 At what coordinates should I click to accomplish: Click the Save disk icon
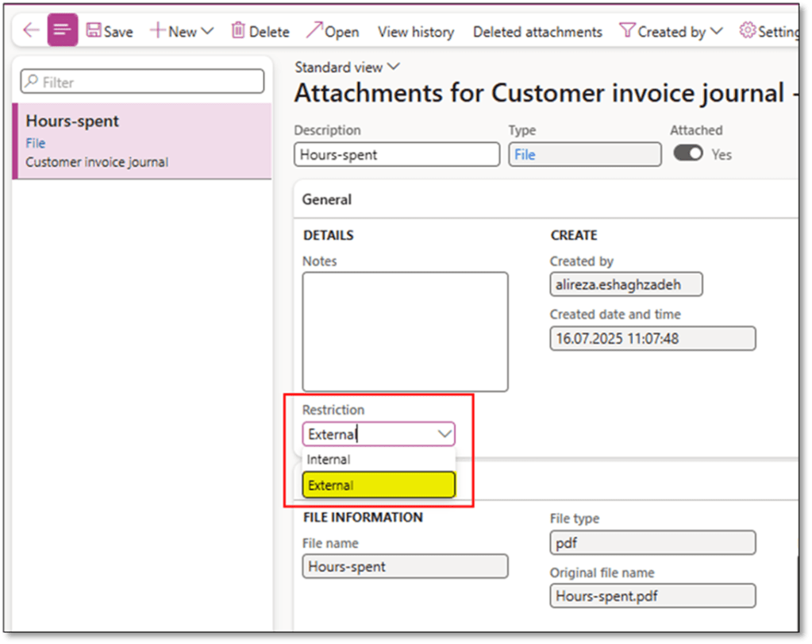click(x=94, y=31)
